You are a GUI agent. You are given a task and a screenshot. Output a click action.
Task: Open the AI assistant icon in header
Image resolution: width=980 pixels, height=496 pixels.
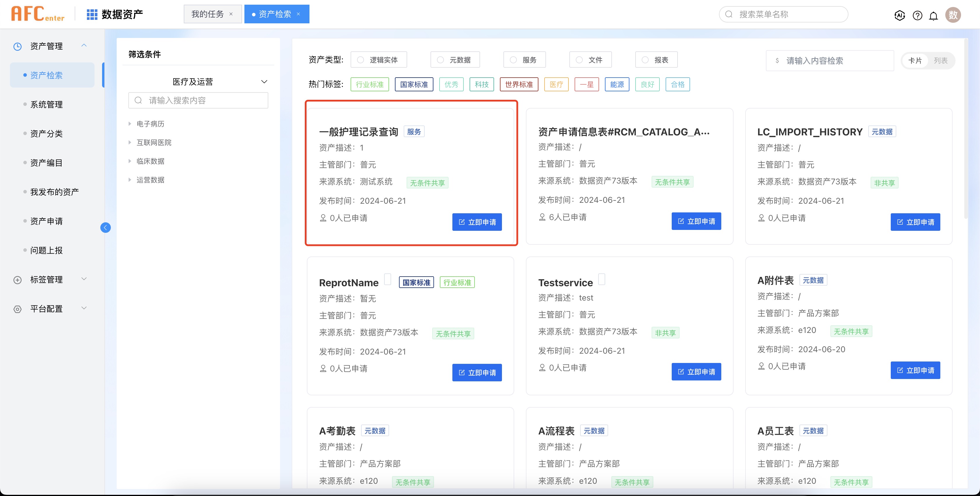[x=900, y=15]
